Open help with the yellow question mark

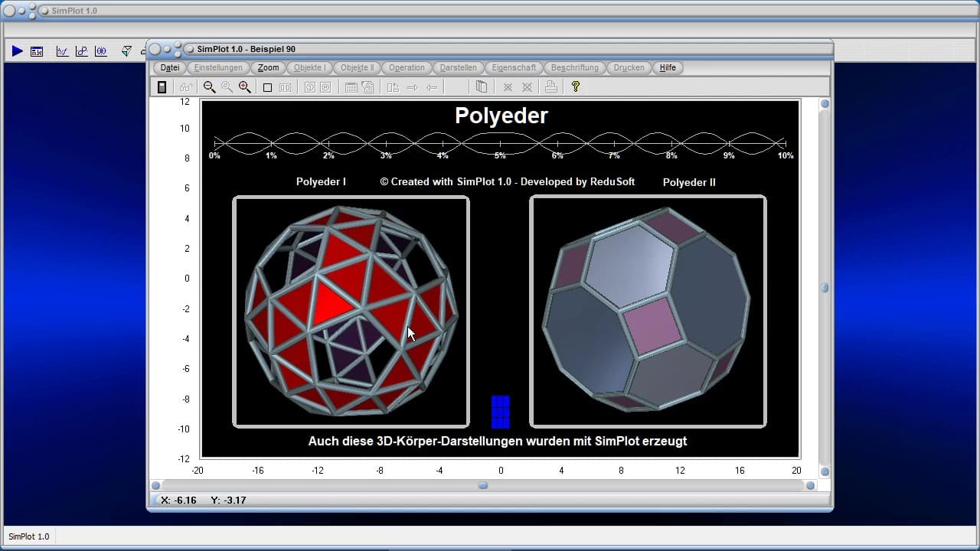pos(576,87)
